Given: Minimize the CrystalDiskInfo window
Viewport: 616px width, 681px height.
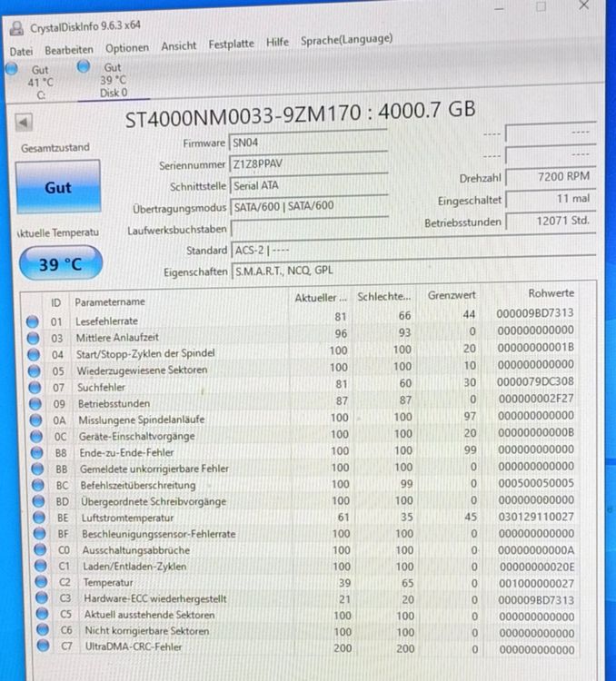Looking at the screenshot, I should (500, 8).
